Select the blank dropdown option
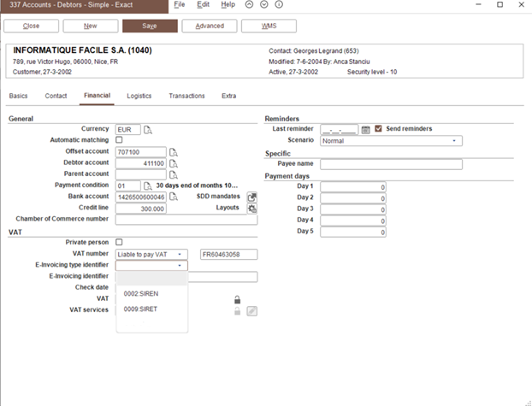 click(151, 279)
